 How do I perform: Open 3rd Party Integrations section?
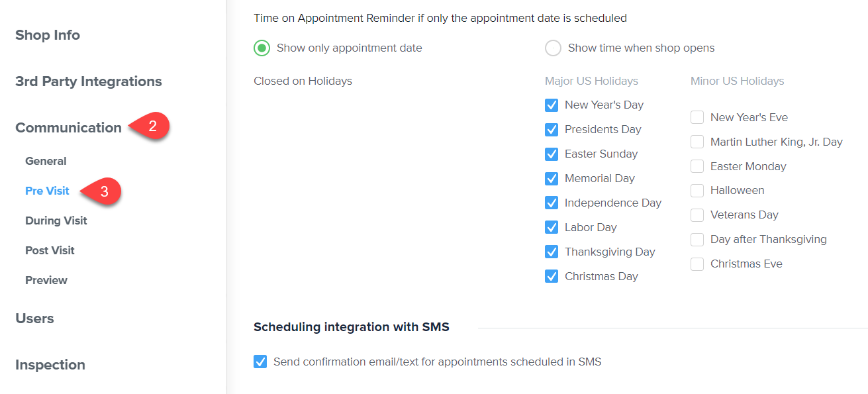[x=89, y=81]
